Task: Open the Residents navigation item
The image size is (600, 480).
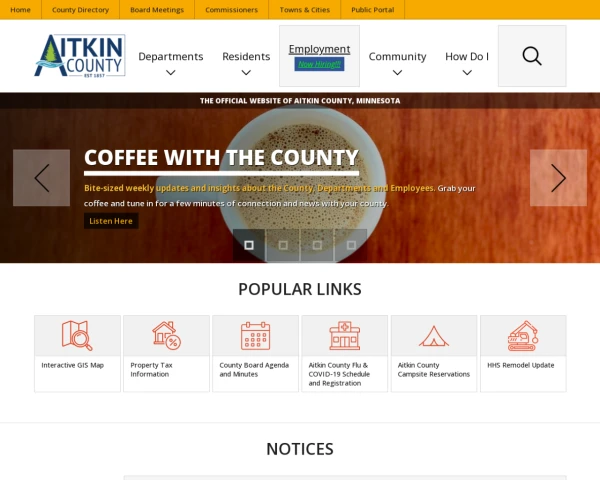Action: (x=246, y=56)
